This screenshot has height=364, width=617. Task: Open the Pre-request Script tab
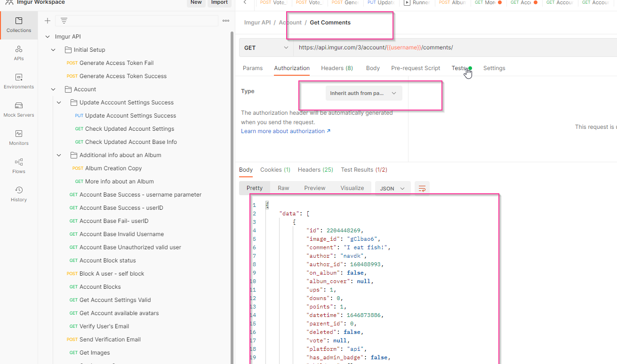point(416,68)
